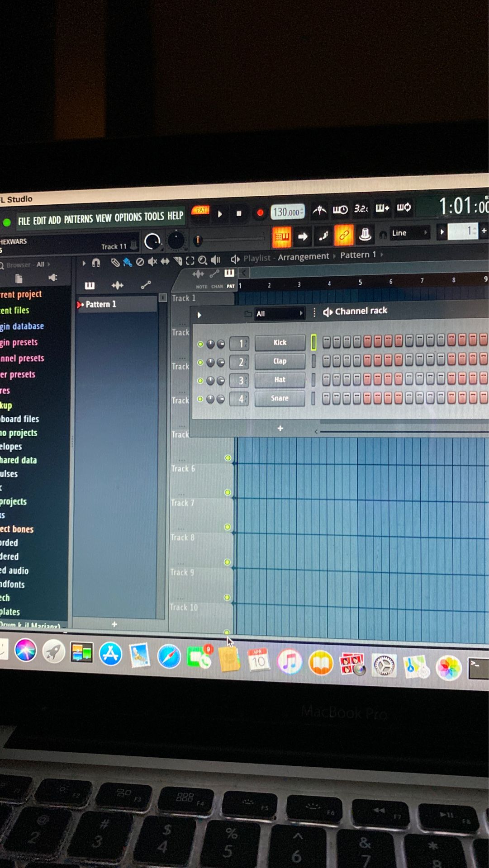Click the typing keyboard to piano icon
The width and height of the screenshot is (489, 868).
[323, 236]
